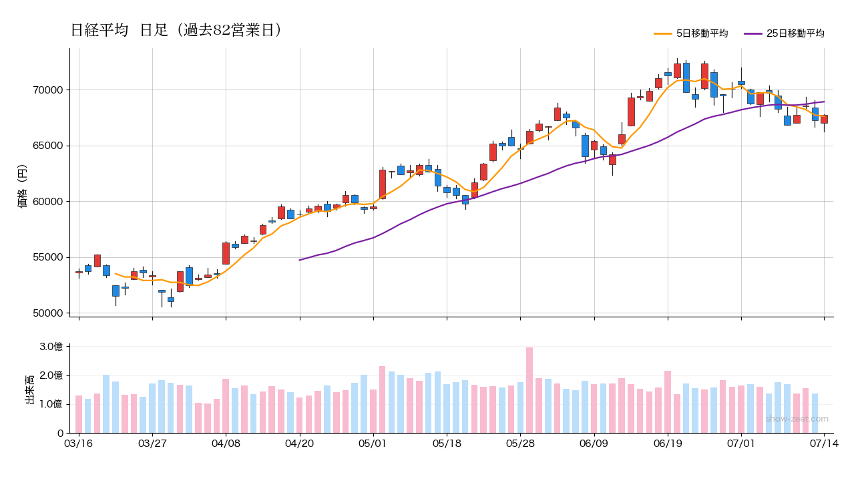Click the 04/20 date label
Screen dimensions: 868x481
300,443
